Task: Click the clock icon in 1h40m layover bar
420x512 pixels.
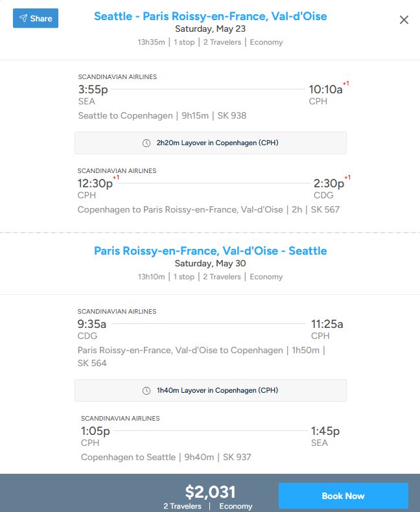Action: click(x=146, y=391)
